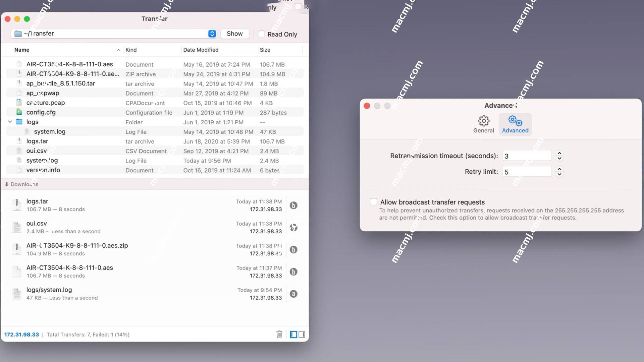Click the folder path dropdown arrow
644x362 pixels.
[x=212, y=34]
